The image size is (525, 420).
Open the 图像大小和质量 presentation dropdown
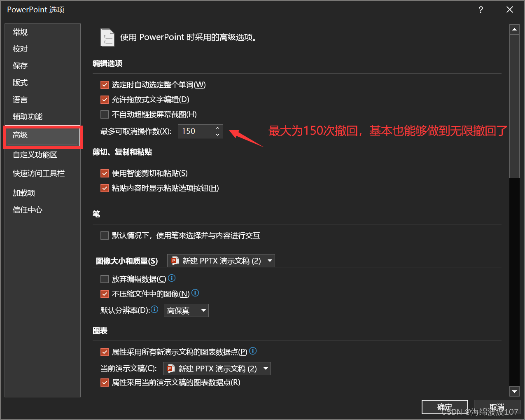[x=221, y=261]
